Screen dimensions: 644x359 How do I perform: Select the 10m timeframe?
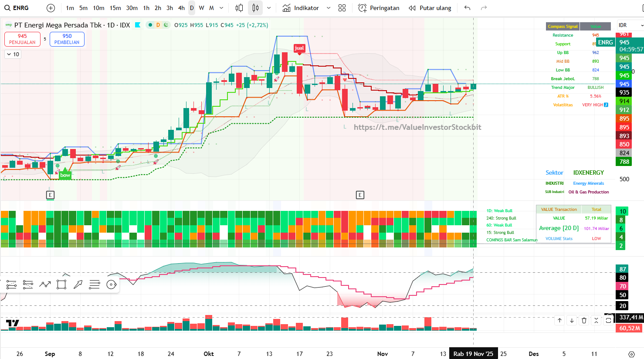[98, 8]
